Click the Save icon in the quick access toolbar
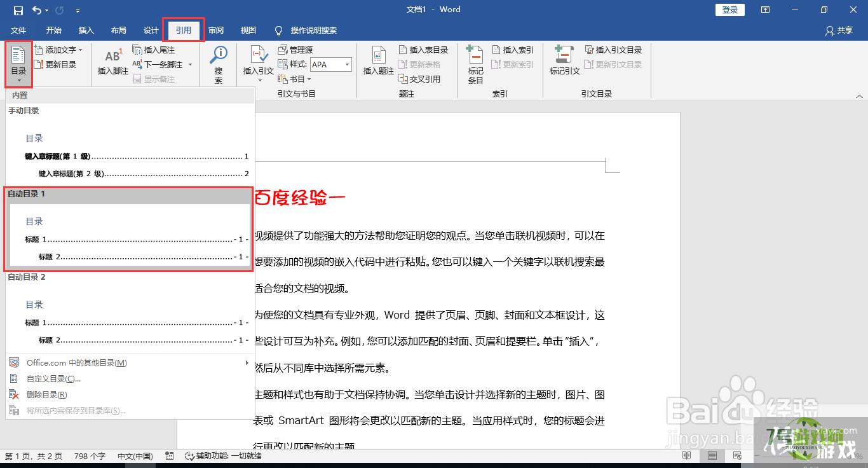Viewport: 868px width, 468px height. tap(18, 10)
